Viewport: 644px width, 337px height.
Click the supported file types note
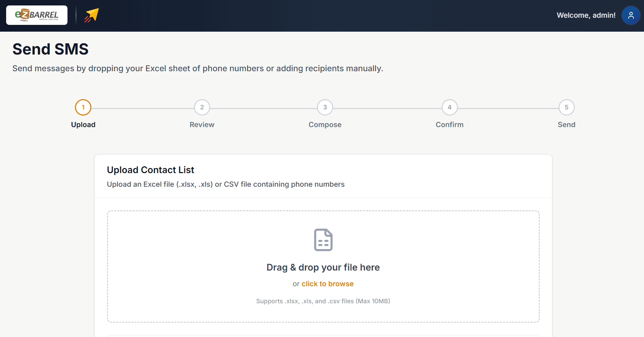click(x=323, y=301)
